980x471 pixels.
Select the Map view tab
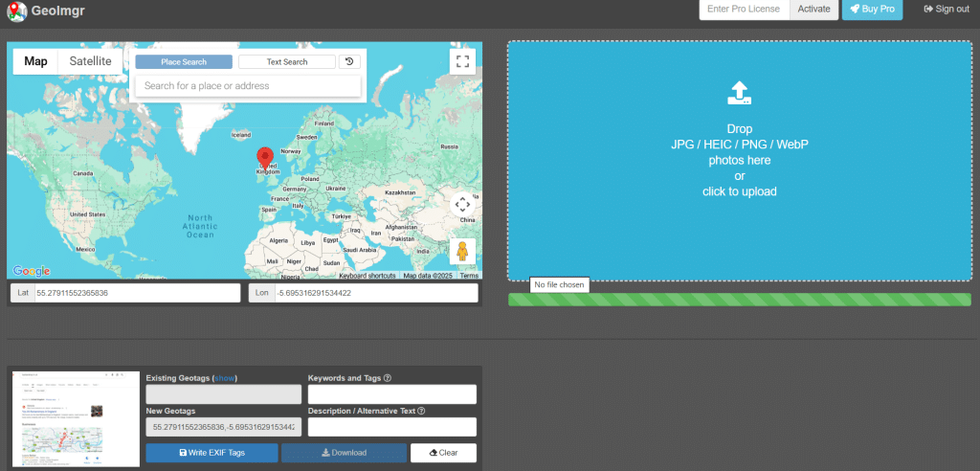pos(35,61)
